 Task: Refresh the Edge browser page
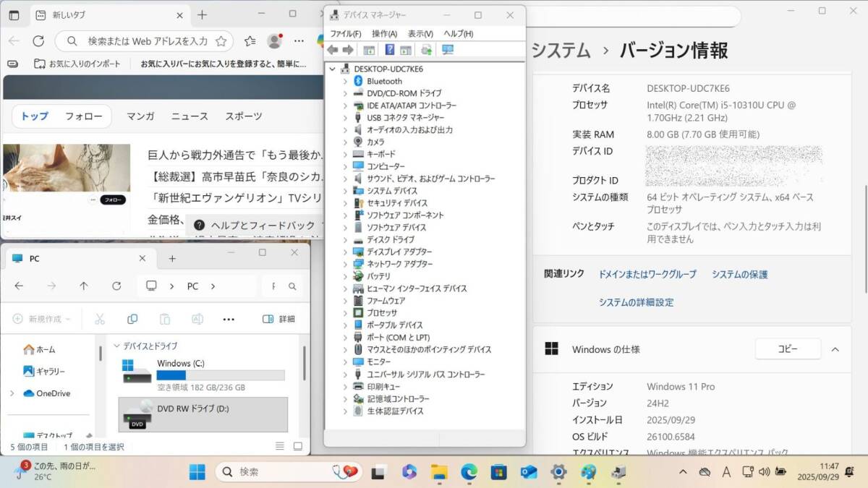tap(38, 41)
